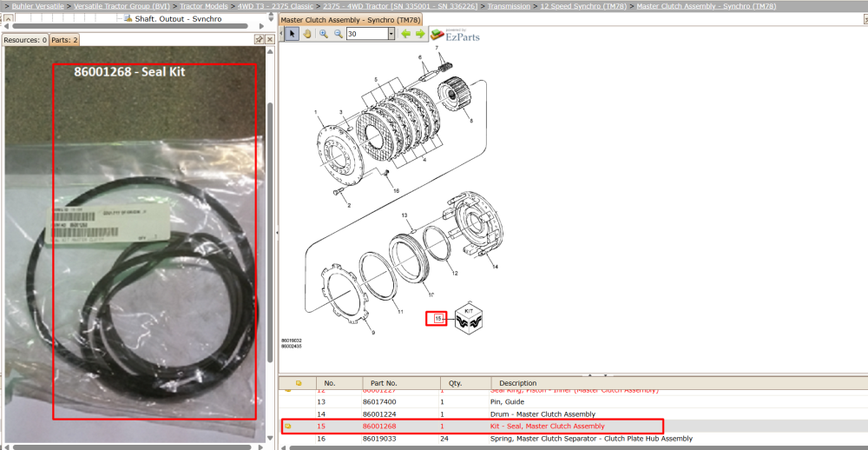Screen dimensions: 868x450
Task: Select part number 86001224
Action: click(x=380, y=414)
